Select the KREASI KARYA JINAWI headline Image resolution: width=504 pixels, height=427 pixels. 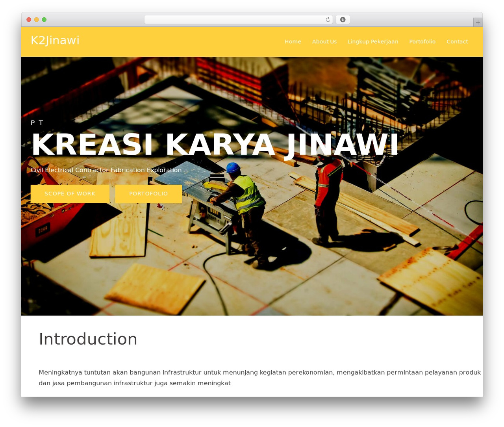[x=215, y=145]
